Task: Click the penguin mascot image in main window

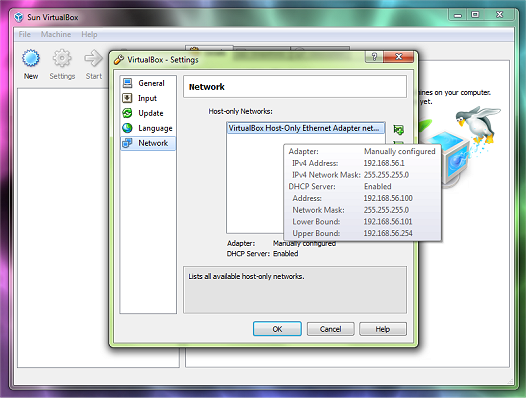Action: coord(479,124)
